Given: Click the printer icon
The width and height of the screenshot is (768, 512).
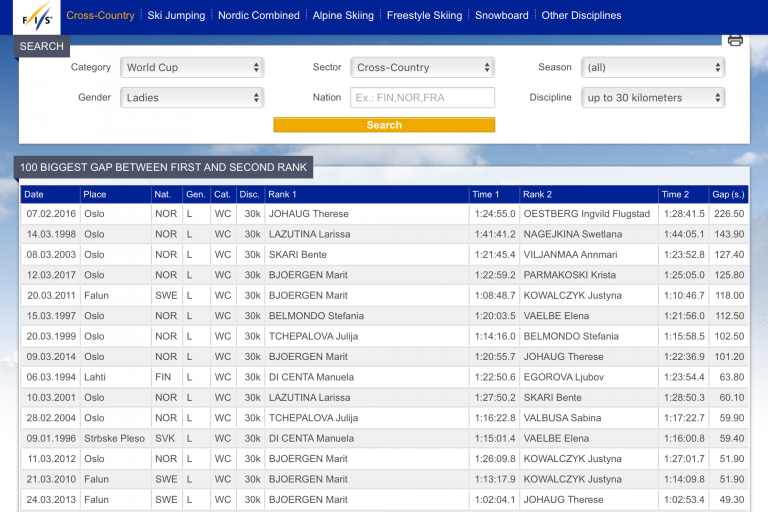Looking at the screenshot, I should (x=735, y=41).
